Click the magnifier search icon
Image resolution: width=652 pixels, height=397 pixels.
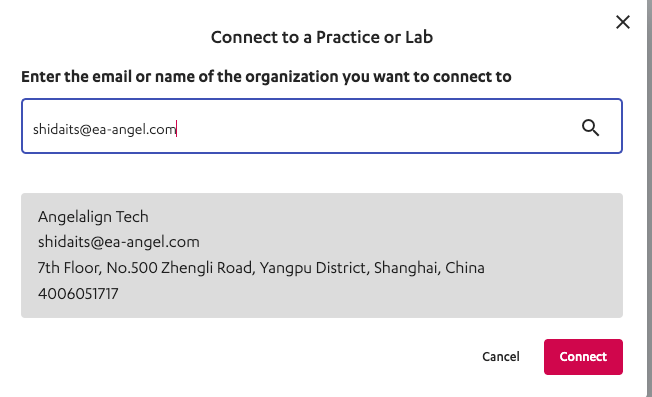click(x=590, y=128)
